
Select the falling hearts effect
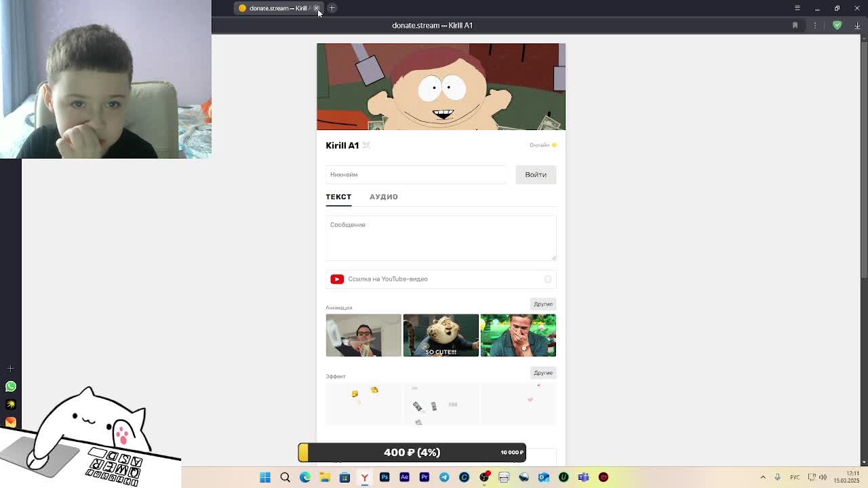coord(518,404)
